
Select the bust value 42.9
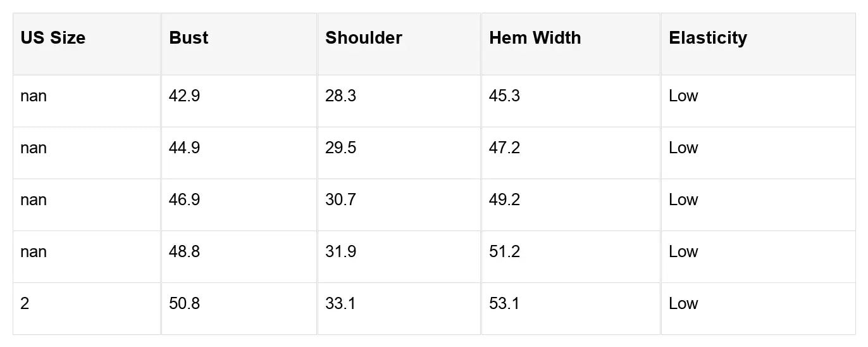(x=185, y=96)
